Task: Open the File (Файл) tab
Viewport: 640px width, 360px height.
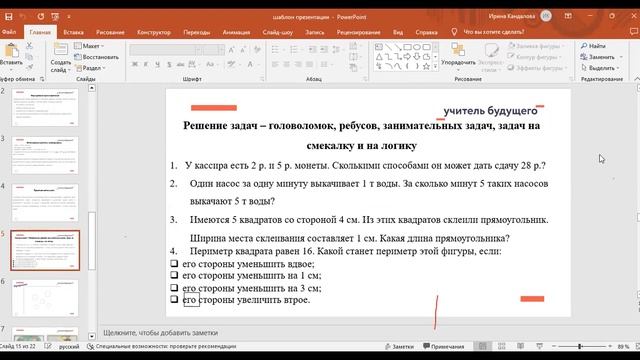Action: pos(9,32)
